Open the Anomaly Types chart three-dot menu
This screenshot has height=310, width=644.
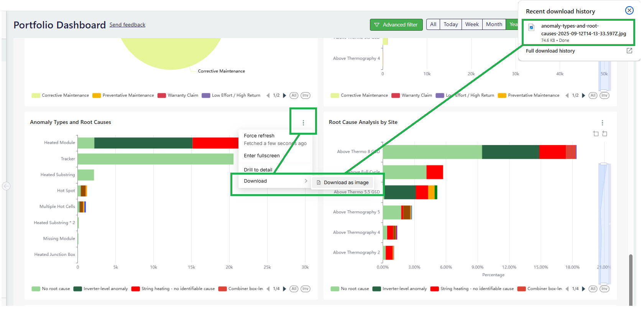coord(303,123)
